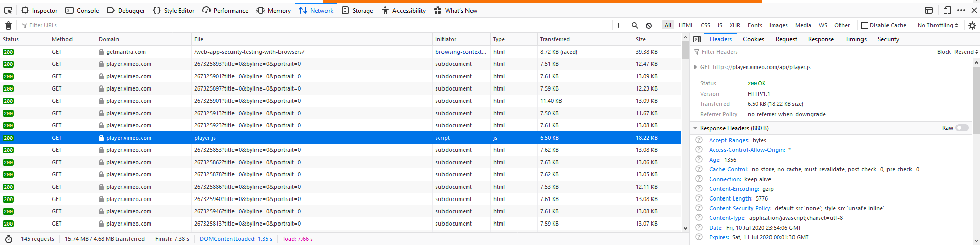This screenshot has height=245, width=980.
Task: Filter requests by HTML type
Action: tap(686, 25)
